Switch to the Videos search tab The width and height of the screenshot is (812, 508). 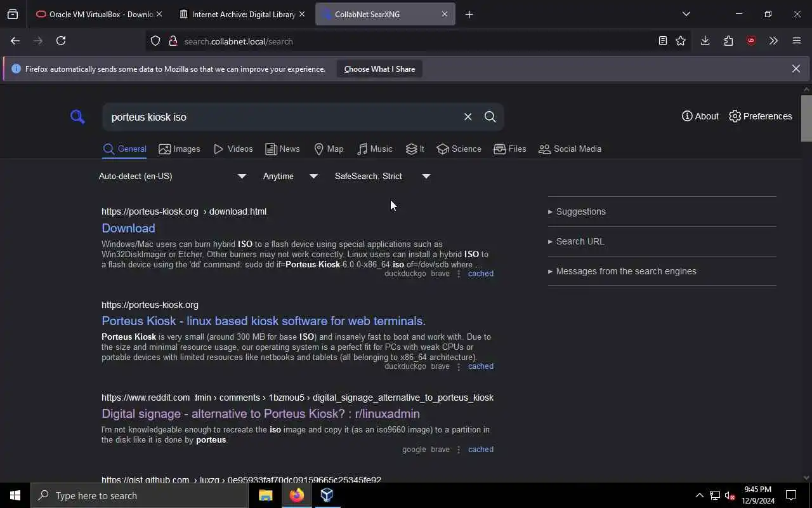click(233, 149)
